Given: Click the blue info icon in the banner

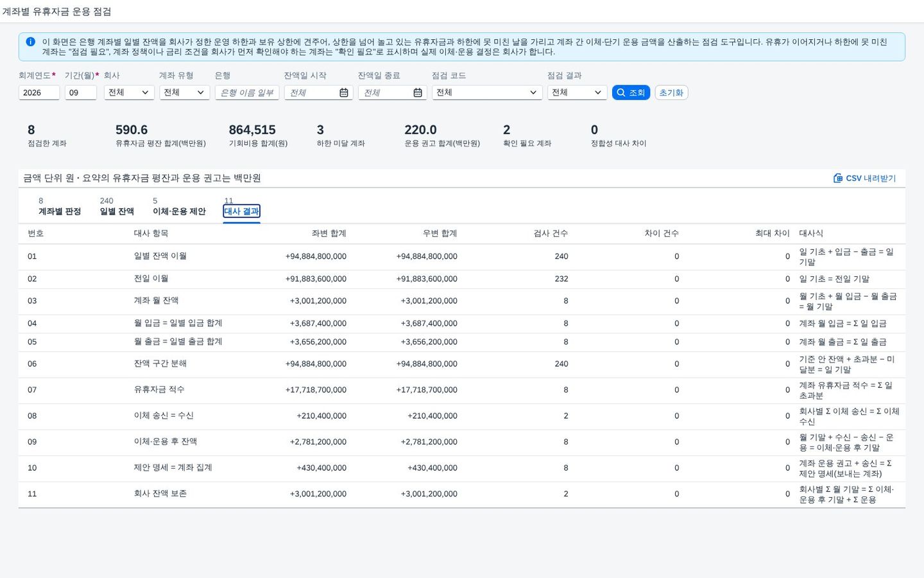Looking at the screenshot, I should click(30, 42).
